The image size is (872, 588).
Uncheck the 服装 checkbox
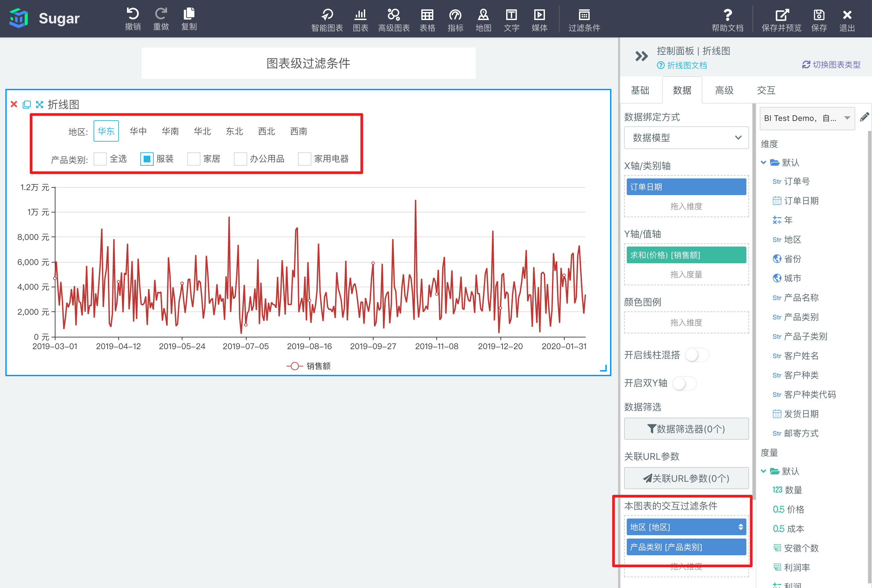[x=147, y=159]
